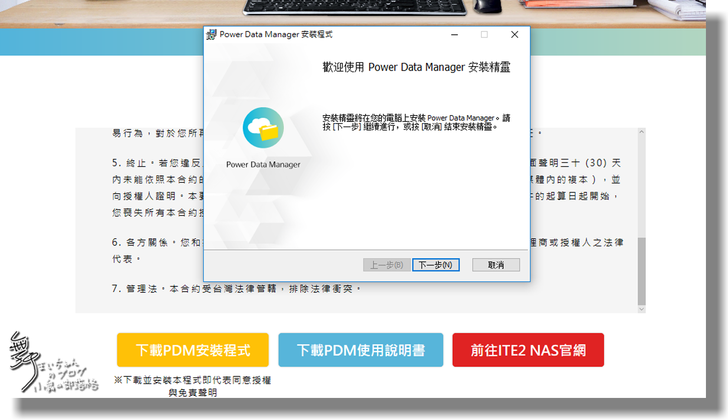Click the installer title bar icon
Image resolution: width=728 pixels, height=420 pixels.
click(212, 35)
